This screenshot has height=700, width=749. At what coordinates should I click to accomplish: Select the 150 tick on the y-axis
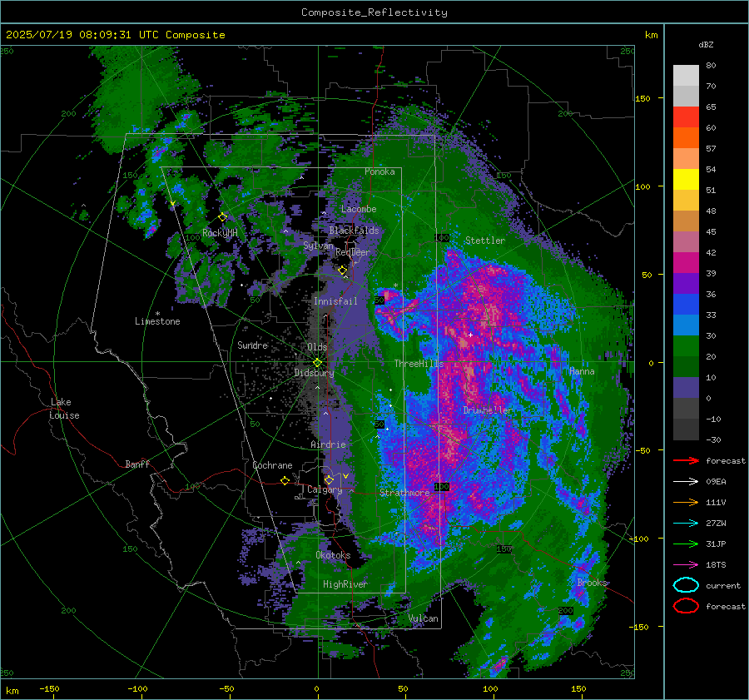[642, 98]
